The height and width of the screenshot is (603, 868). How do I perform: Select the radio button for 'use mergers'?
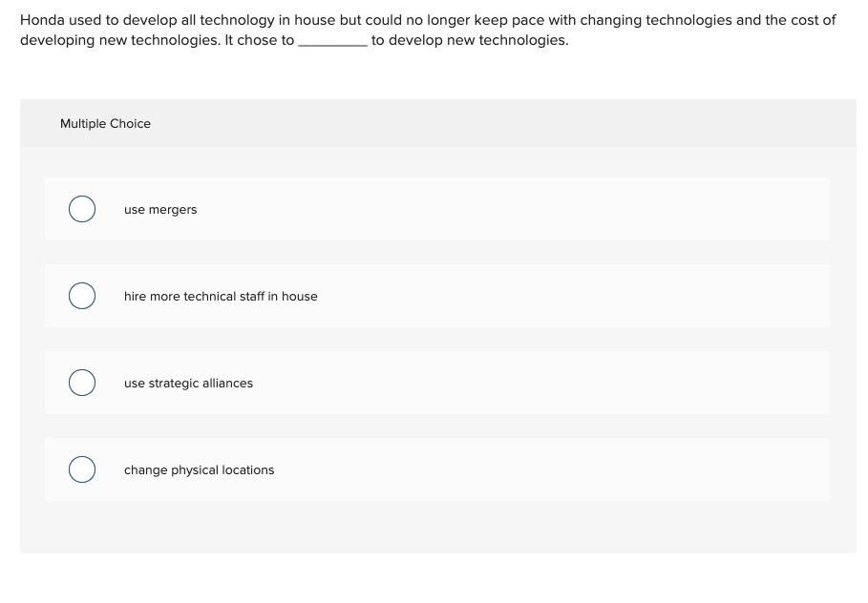82,209
